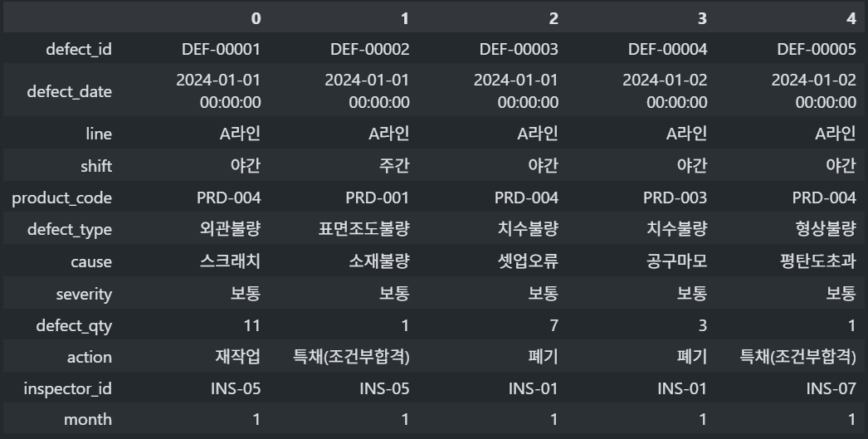Click column header 4
The width and height of the screenshot is (868, 439).
pyautogui.click(x=851, y=17)
